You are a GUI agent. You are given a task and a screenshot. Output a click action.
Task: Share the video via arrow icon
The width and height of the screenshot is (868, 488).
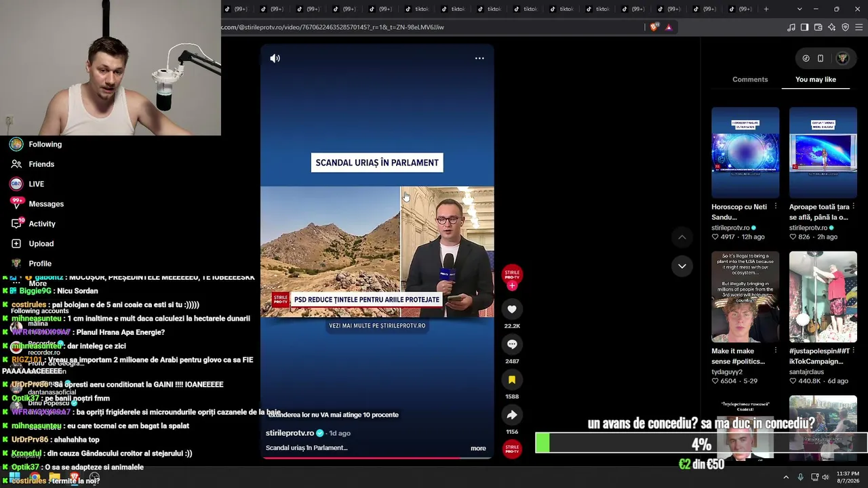(512, 415)
